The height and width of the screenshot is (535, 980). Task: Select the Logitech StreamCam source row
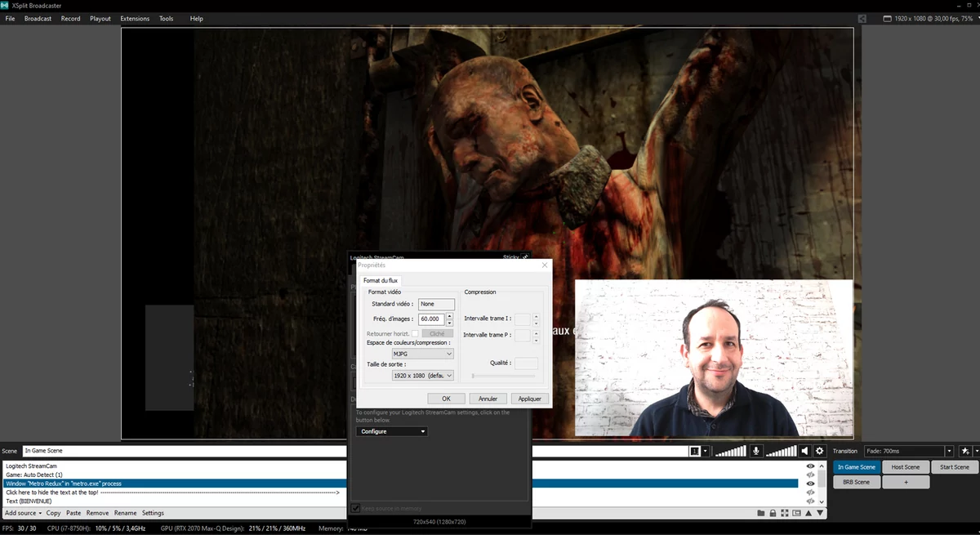[400, 466]
